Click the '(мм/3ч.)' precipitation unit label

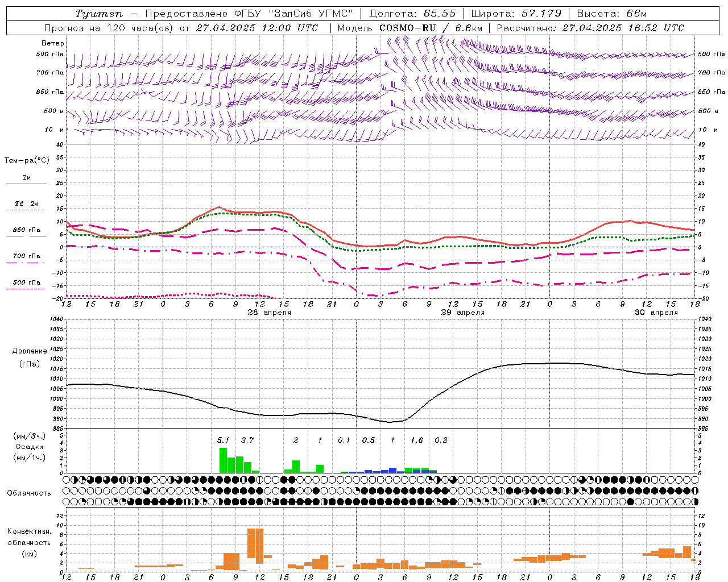coord(30,436)
